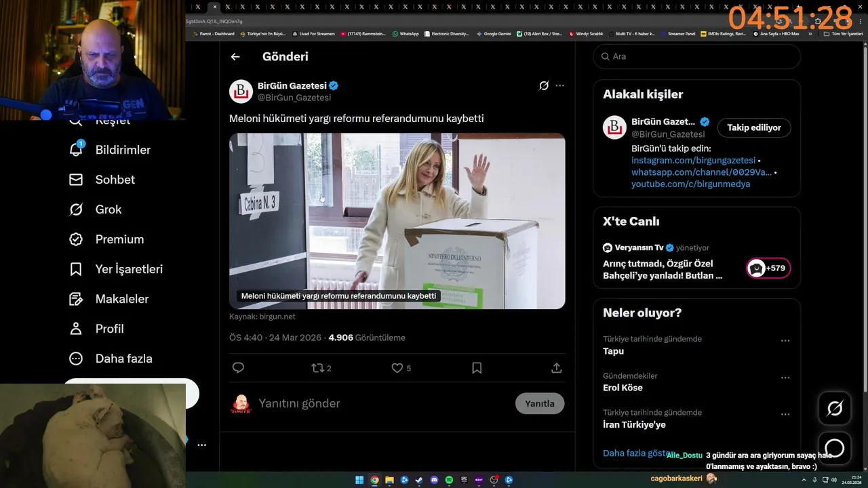
Task: Open the three-dot menu of the post
Action: pos(559,85)
